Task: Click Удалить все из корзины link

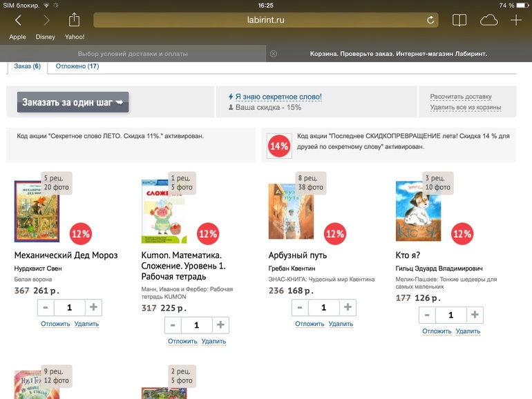Action: (x=465, y=108)
